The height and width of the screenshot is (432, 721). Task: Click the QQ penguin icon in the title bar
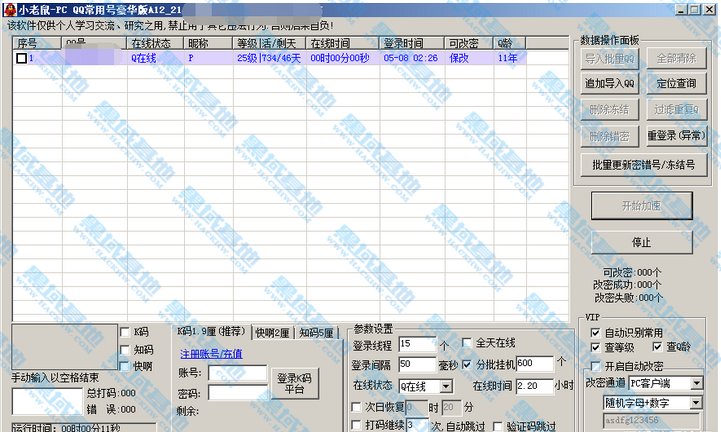(10, 9)
